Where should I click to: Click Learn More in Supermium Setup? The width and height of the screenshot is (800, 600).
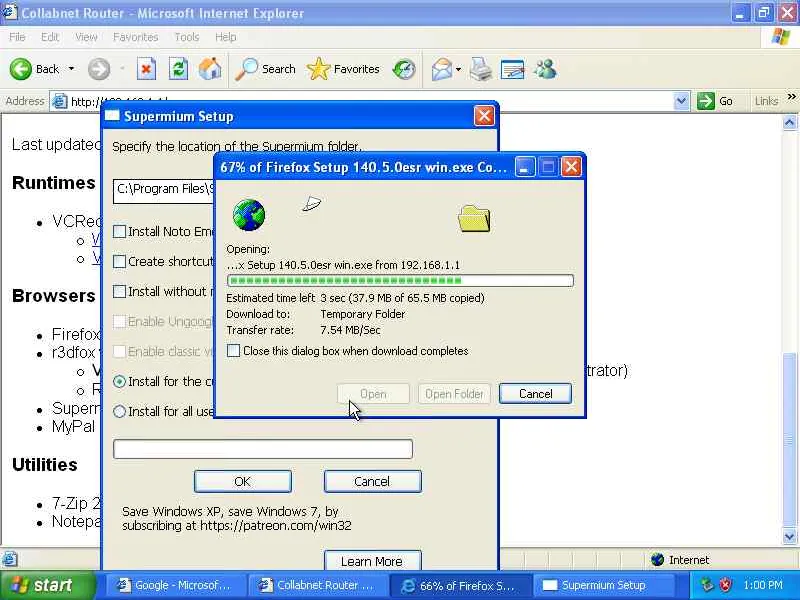[x=372, y=561]
